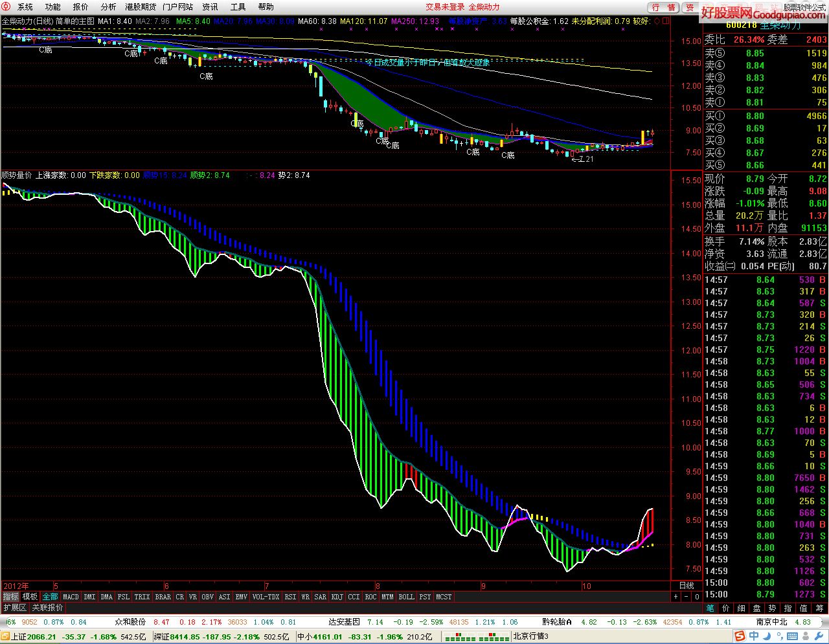Select the 模板 tab
The image size is (829, 644).
click(x=30, y=597)
